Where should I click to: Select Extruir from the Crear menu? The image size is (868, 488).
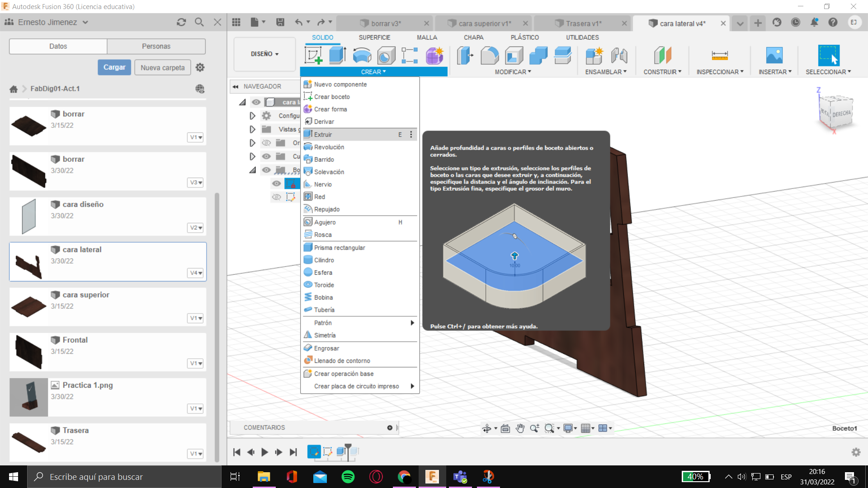(x=323, y=135)
